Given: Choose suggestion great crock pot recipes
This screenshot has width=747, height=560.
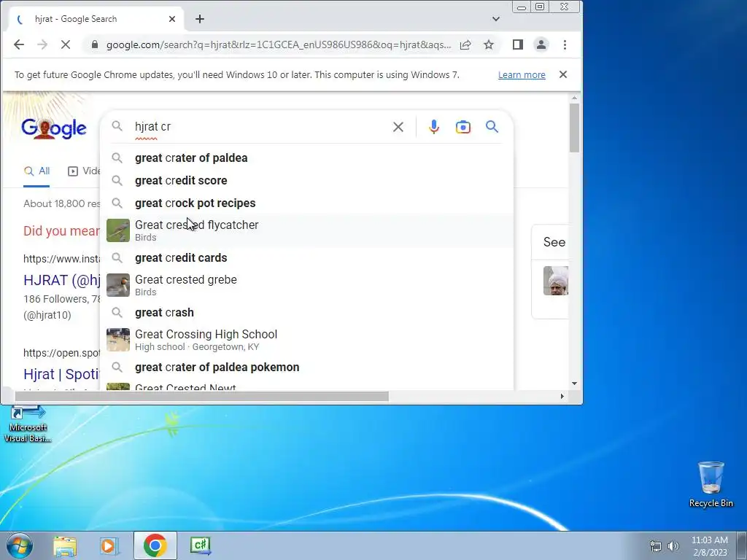Looking at the screenshot, I should pos(307,203).
